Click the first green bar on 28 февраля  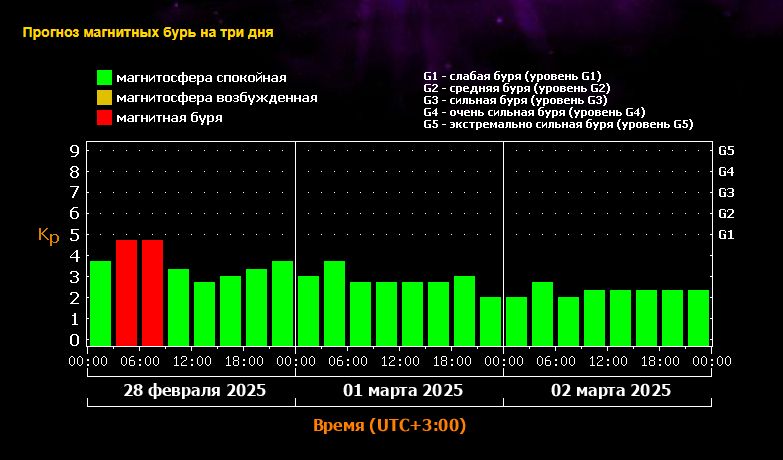(100, 302)
